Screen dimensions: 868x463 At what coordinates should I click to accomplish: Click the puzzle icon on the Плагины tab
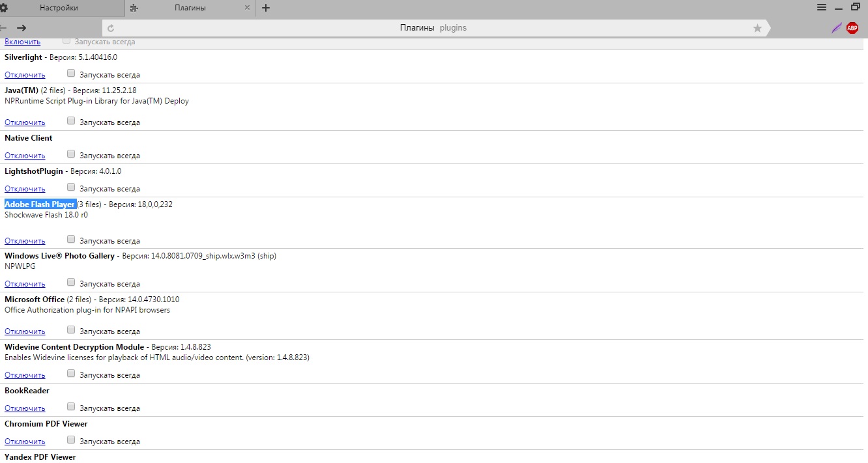point(134,8)
